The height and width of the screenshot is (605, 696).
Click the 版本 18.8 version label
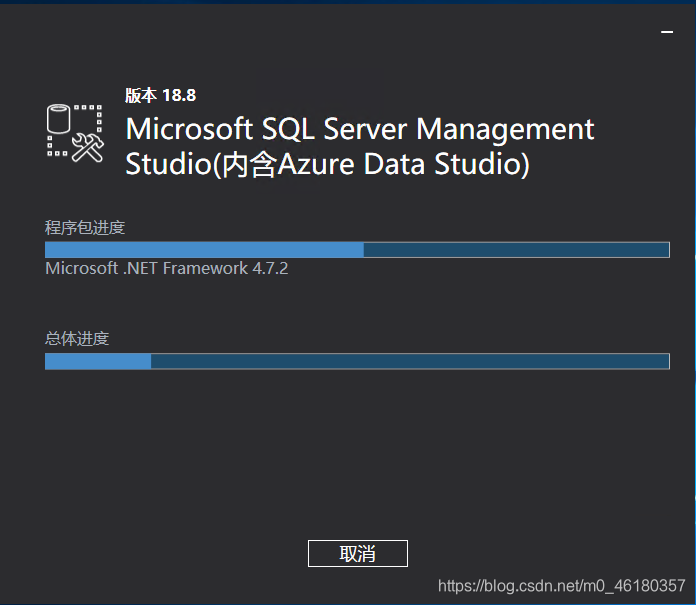coord(160,95)
